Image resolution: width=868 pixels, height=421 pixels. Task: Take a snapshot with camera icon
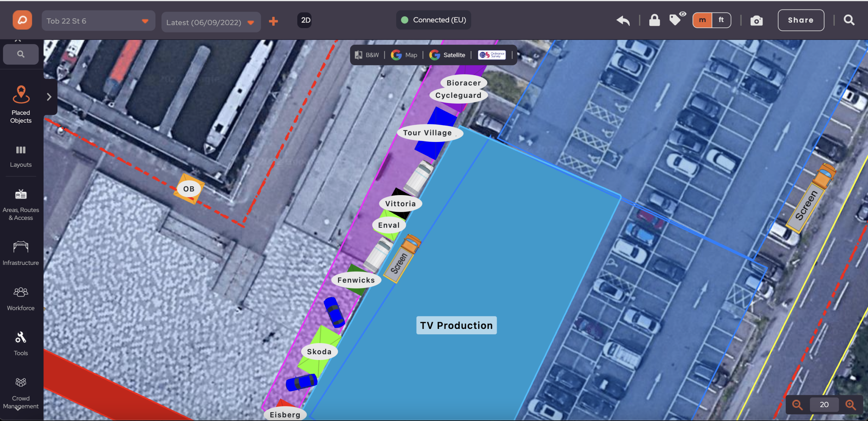[756, 21]
